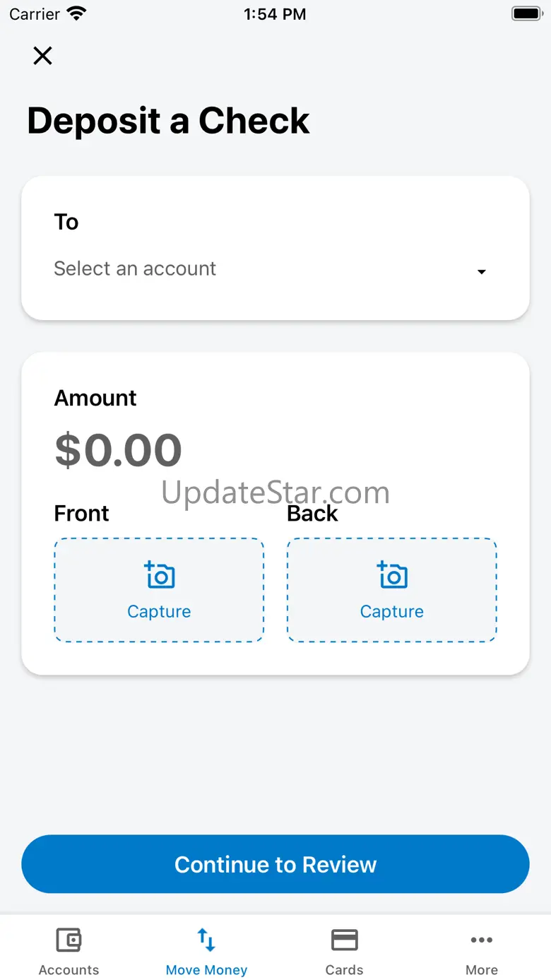
Task: Tap the Wi-Fi status icon
Action: (x=76, y=13)
